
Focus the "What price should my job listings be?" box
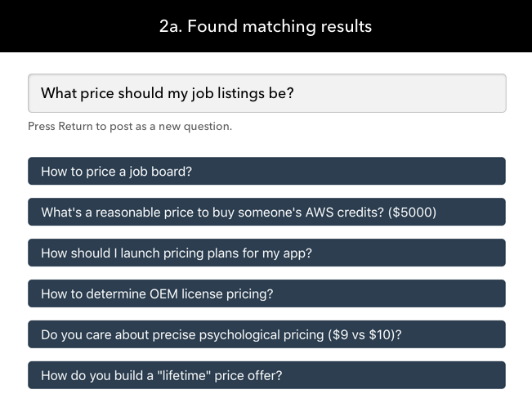click(x=266, y=93)
